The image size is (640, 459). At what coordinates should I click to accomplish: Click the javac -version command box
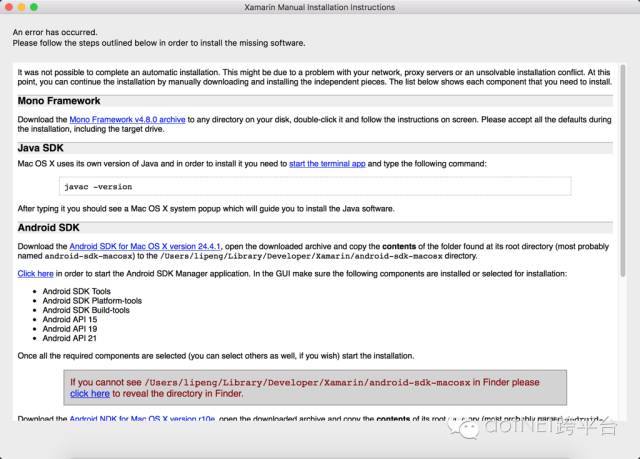coord(315,186)
